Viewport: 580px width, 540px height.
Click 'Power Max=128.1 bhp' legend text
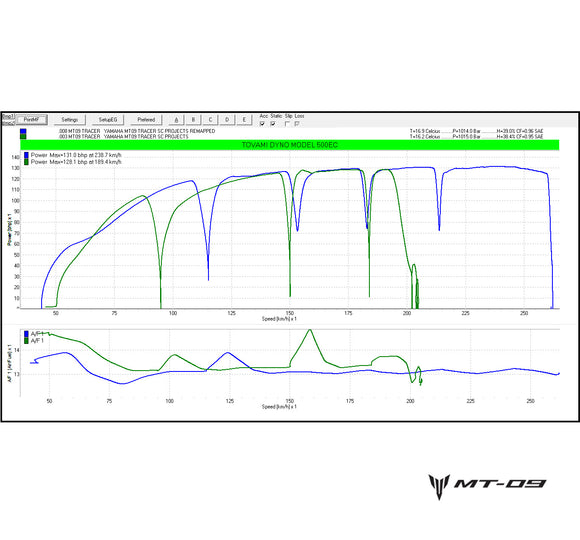pos(76,162)
